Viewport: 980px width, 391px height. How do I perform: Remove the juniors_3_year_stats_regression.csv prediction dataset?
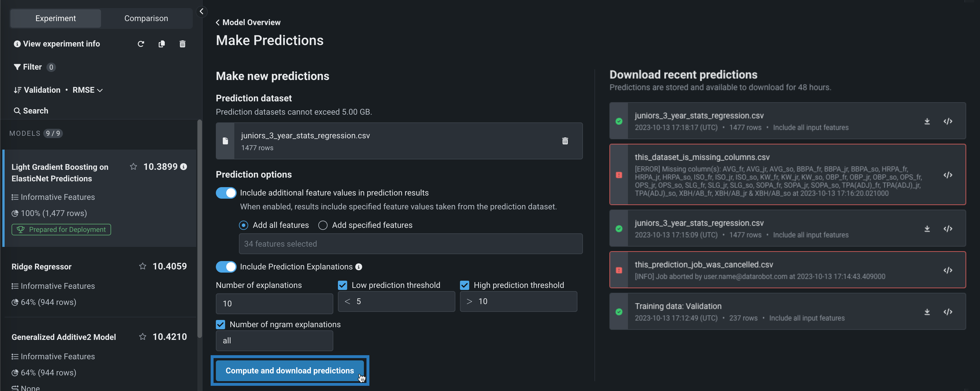click(565, 141)
